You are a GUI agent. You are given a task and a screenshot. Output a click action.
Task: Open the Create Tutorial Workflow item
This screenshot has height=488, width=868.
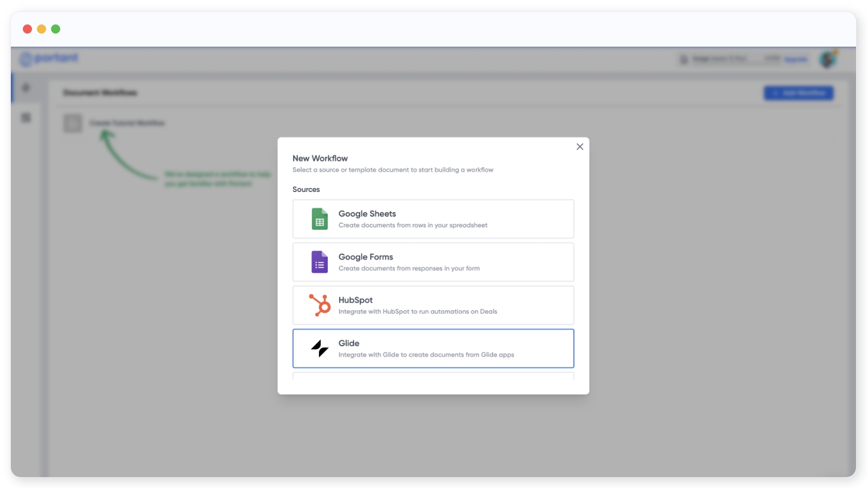(x=127, y=123)
